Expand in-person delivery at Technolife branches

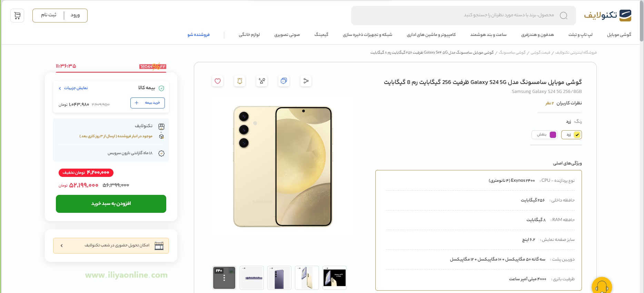pyautogui.click(x=111, y=246)
